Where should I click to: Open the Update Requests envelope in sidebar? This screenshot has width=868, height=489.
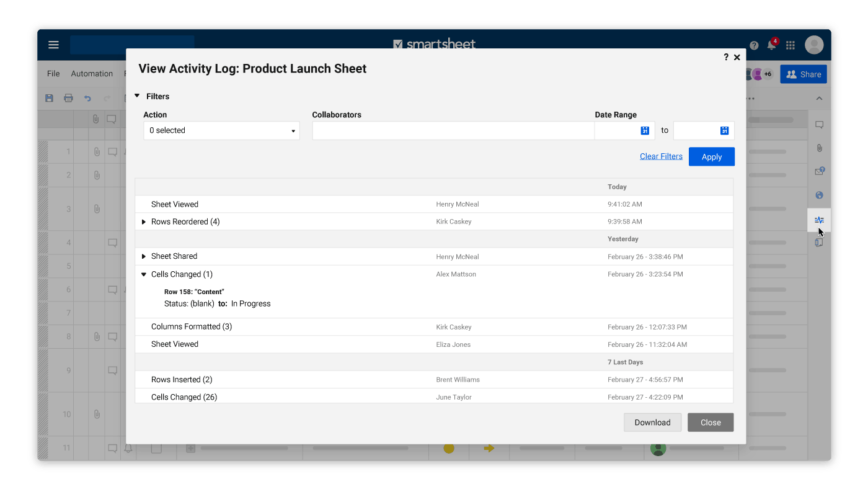[819, 171]
